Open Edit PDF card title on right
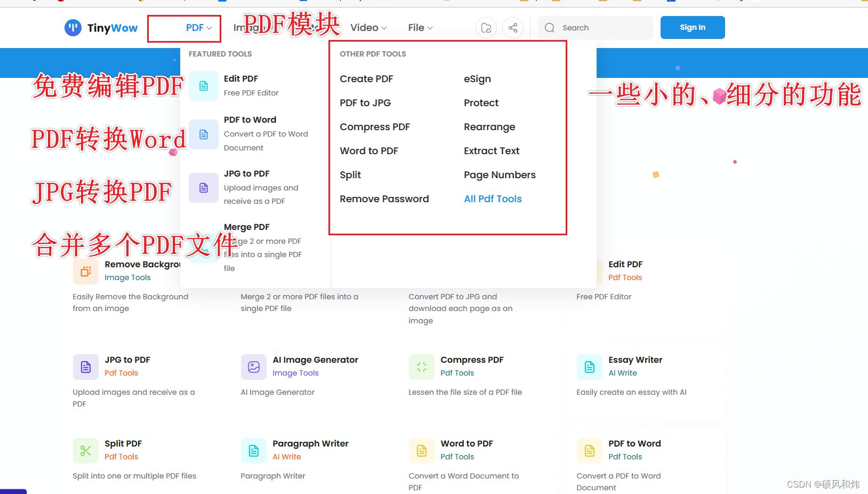868x494 pixels. [625, 265]
